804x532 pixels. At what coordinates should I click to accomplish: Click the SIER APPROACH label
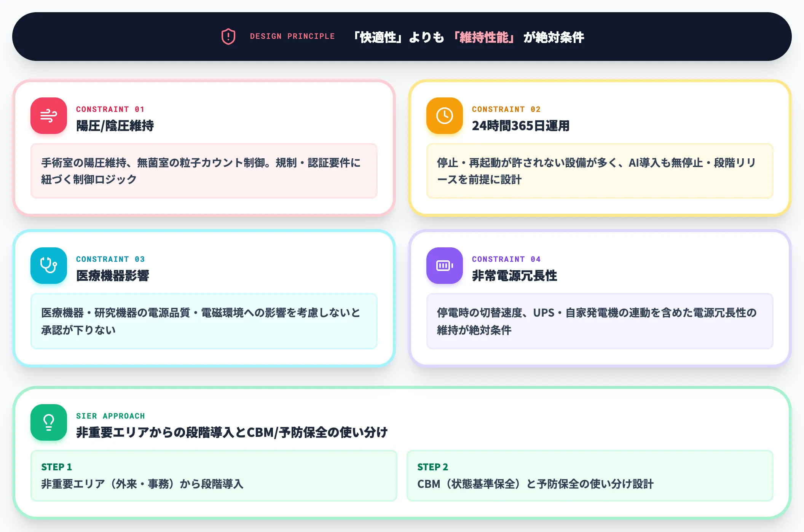(110, 416)
